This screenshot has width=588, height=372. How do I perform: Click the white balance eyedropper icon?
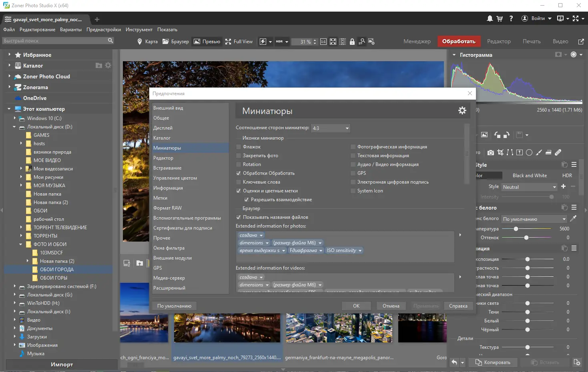(573, 218)
